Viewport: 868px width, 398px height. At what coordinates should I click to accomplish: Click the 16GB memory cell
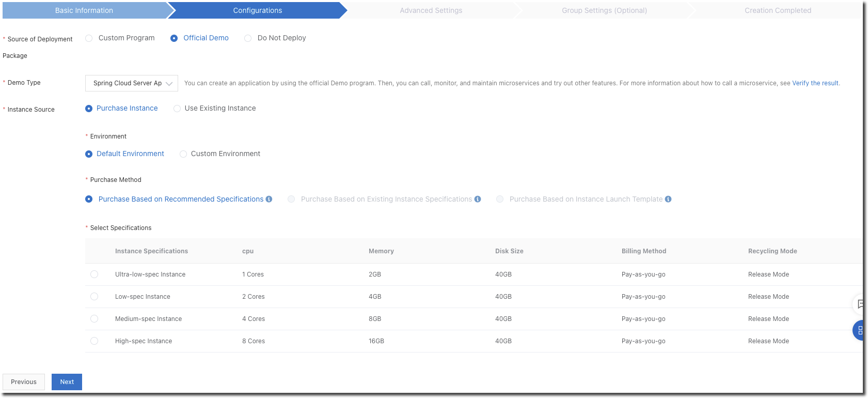376,341
